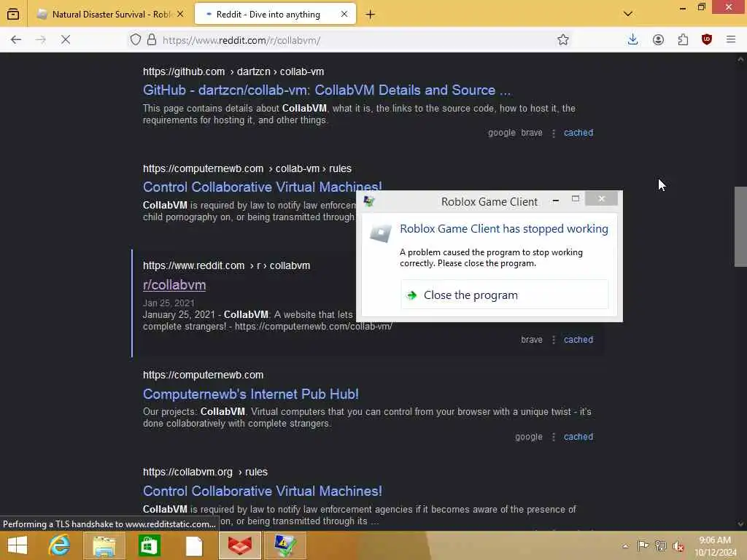This screenshot has width=747, height=560.
Task: Open the Windows Start button
Action: pyautogui.click(x=18, y=545)
